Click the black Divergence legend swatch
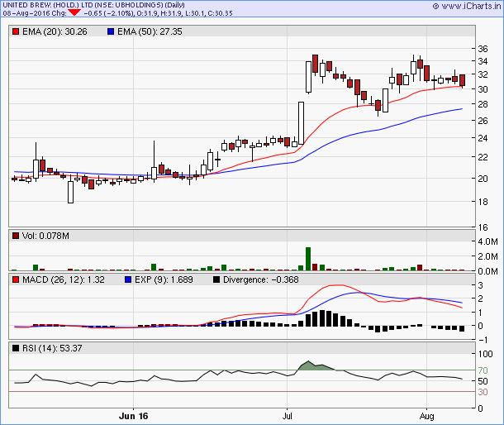 click(216, 279)
